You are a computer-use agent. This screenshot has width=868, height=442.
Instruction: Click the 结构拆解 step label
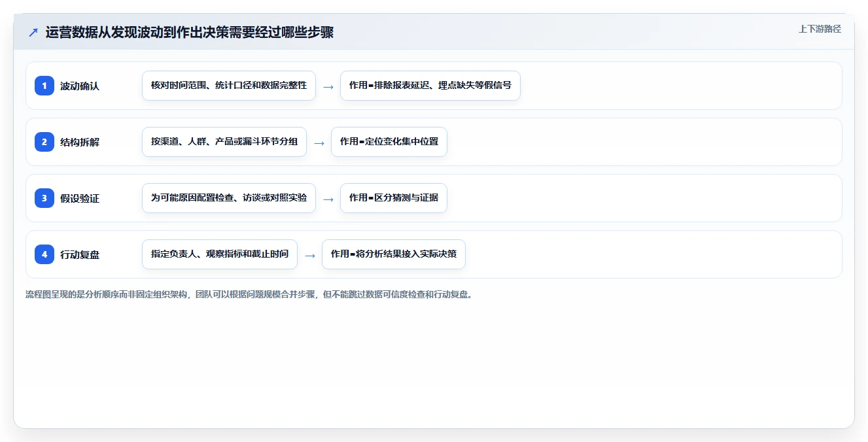80,142
